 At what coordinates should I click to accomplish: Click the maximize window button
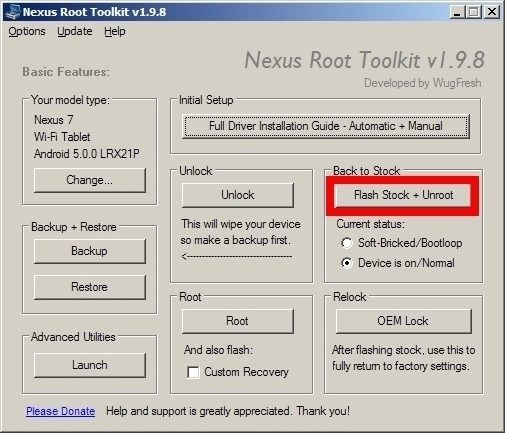[x=474, y=12]
